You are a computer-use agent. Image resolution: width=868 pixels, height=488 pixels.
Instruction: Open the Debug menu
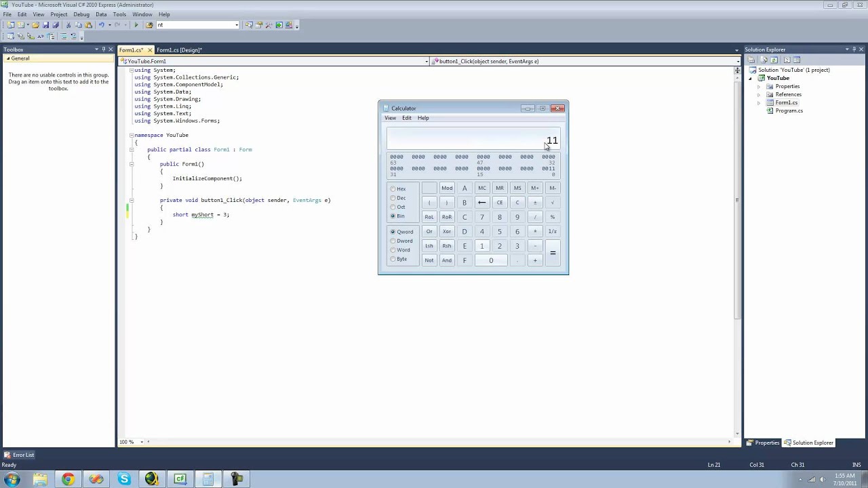(x=81, y=14)
